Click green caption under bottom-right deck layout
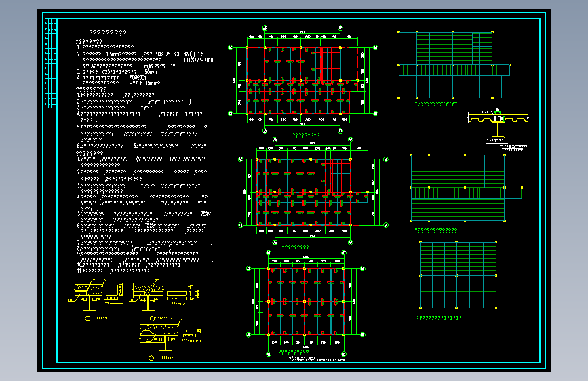 [439, 318]
